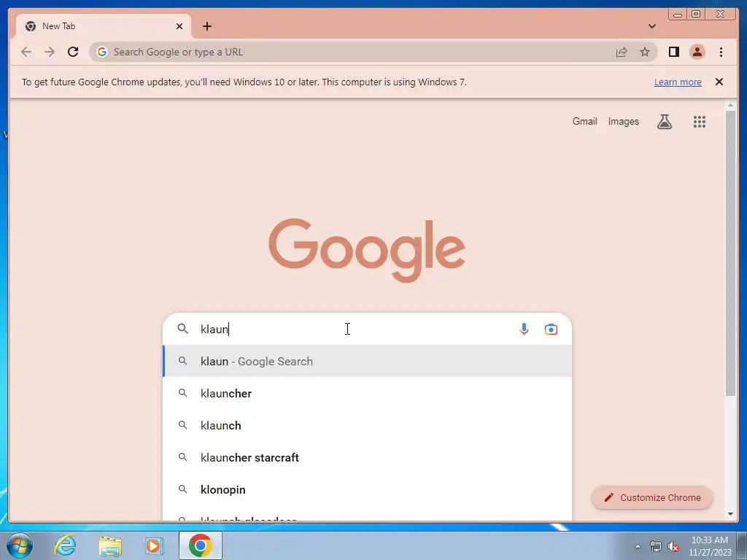Click the Customize Chrome button

[x=651, y=497]
